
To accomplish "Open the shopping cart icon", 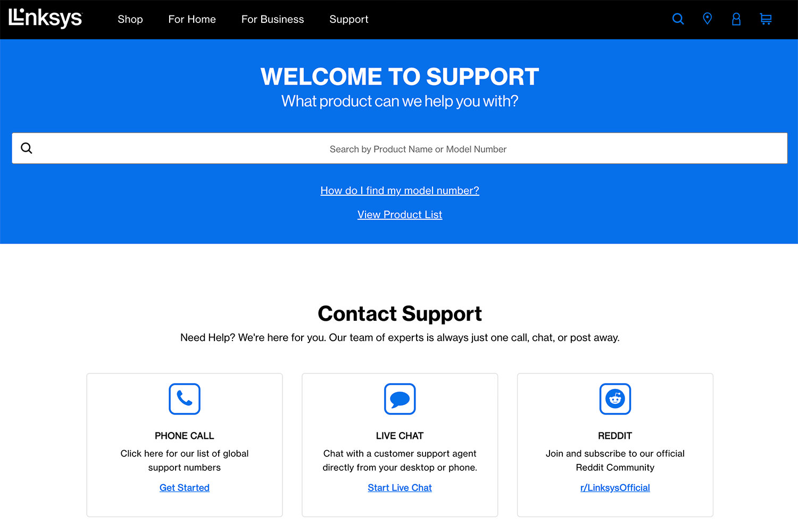I will click(766, 19).
